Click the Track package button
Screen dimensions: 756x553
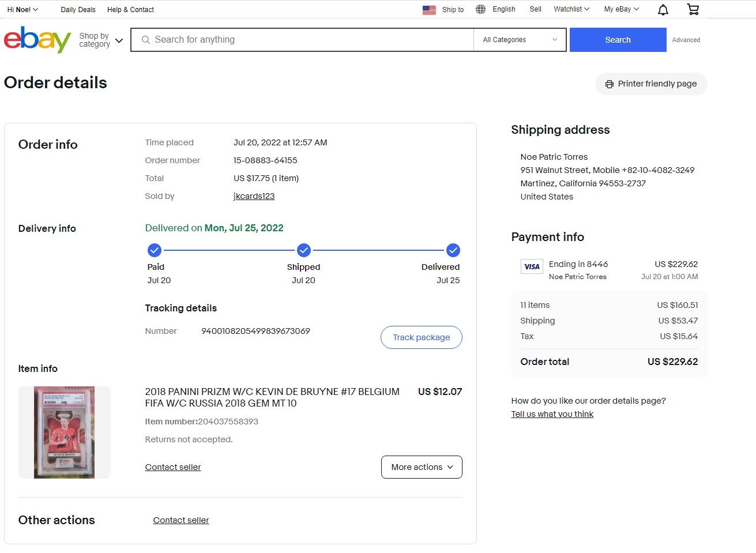pyautogui.click(x=422, y=337)
